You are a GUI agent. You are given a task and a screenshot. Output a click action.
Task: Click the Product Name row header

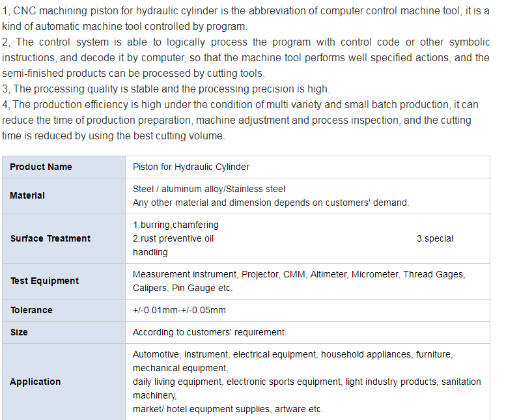41,167
